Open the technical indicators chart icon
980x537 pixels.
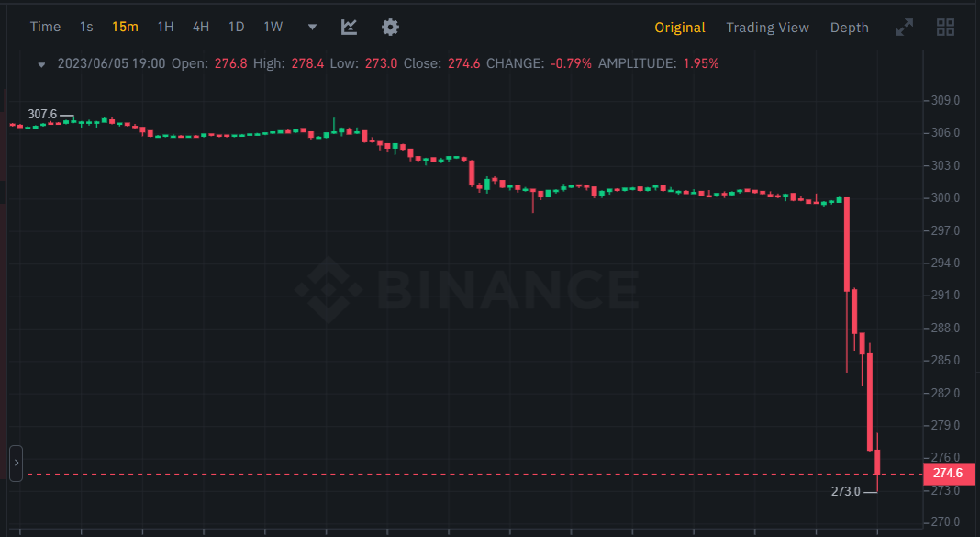coord(349,27)
